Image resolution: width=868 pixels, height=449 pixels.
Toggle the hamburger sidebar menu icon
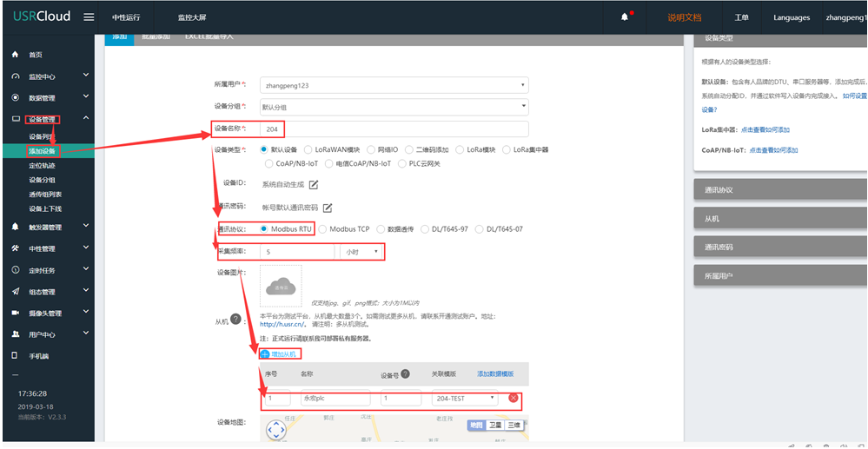click(89, 17)
